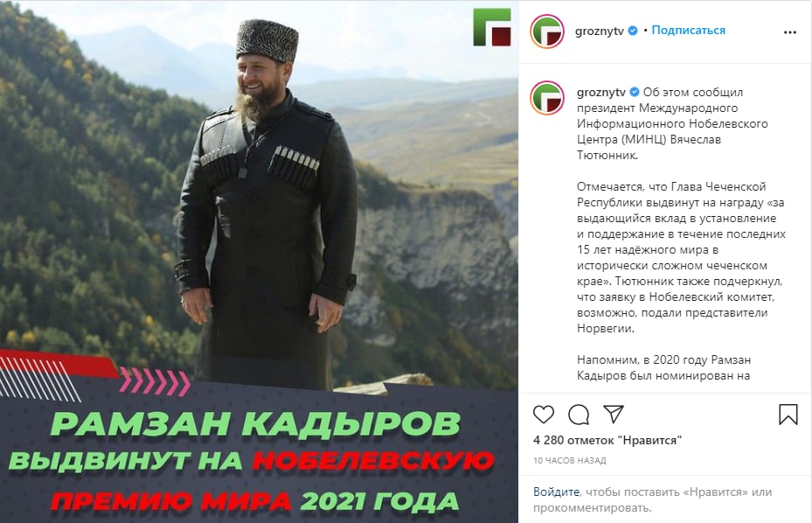
Task: Share post via paper plane icon
Action: (x=614, y=415)
